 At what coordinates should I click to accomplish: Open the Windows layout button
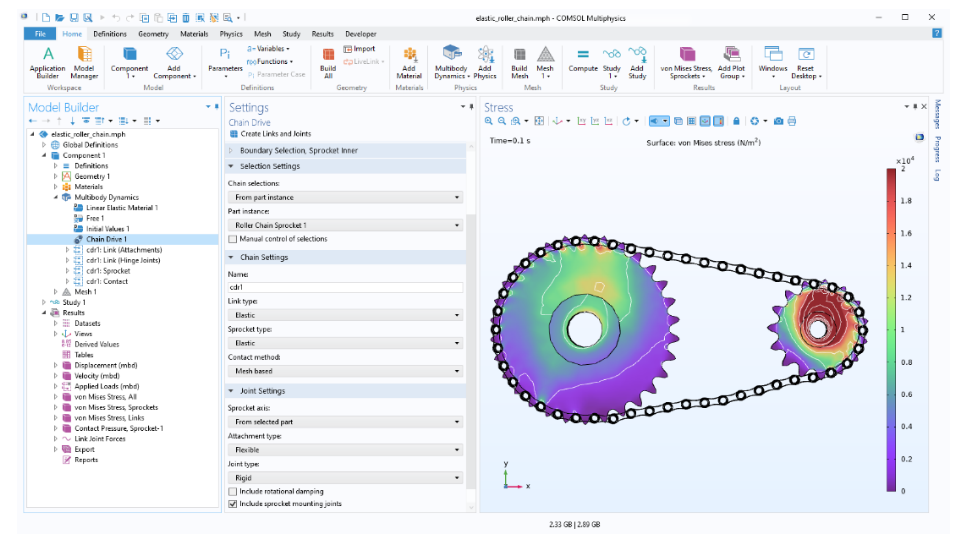click(773, 62)
